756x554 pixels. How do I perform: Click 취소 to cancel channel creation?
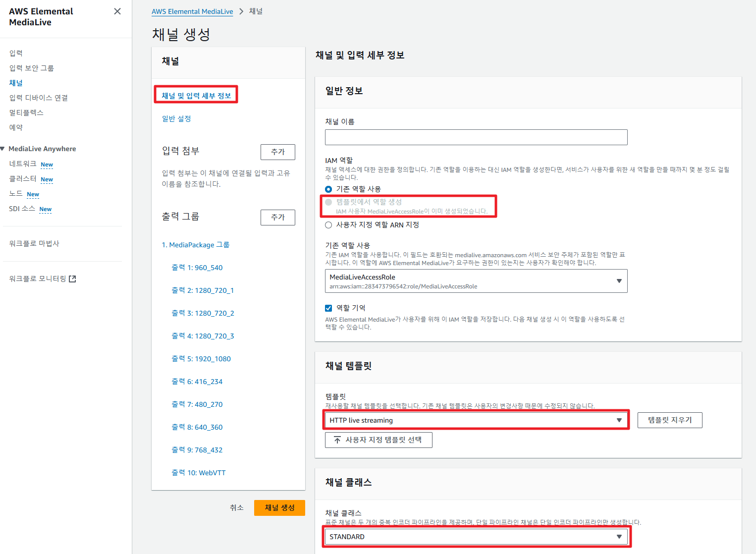(237, 507)
